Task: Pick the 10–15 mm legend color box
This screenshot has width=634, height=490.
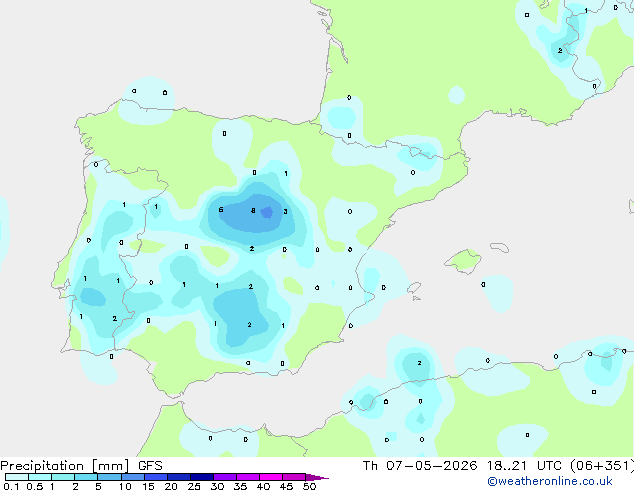Action: click(x=133, y=477)
